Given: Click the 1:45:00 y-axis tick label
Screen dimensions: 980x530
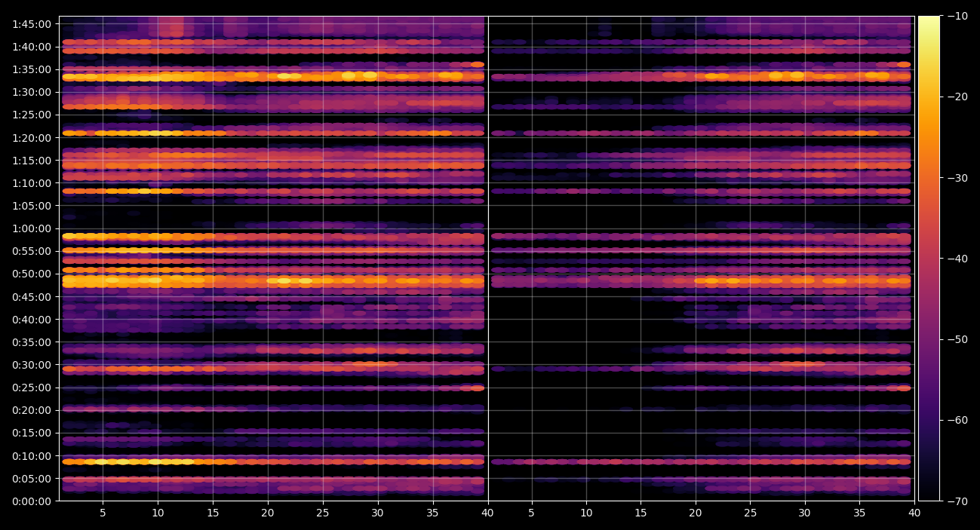Looking at the screenshot, I should click(32, 24).
